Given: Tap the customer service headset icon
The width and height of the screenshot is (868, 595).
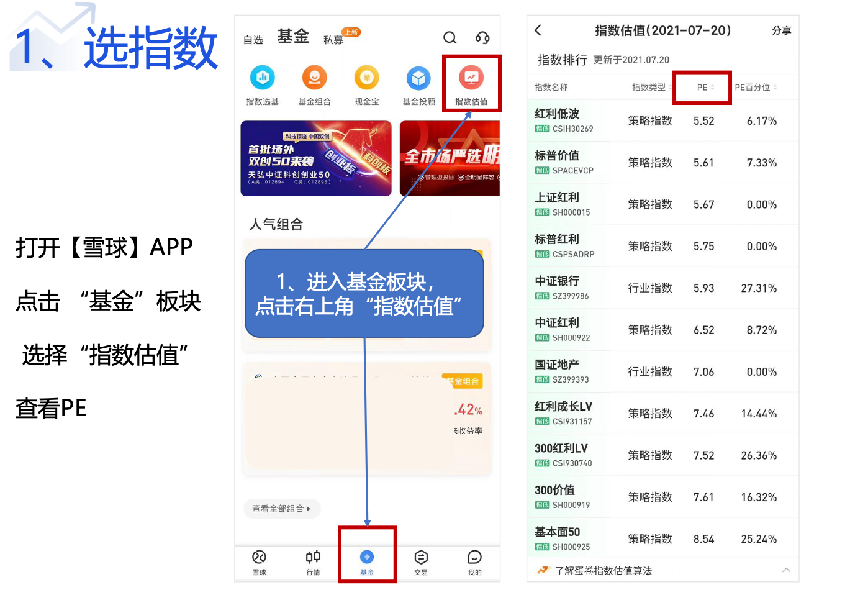Looking at the screenshot, I should click(x=482, y=38).
